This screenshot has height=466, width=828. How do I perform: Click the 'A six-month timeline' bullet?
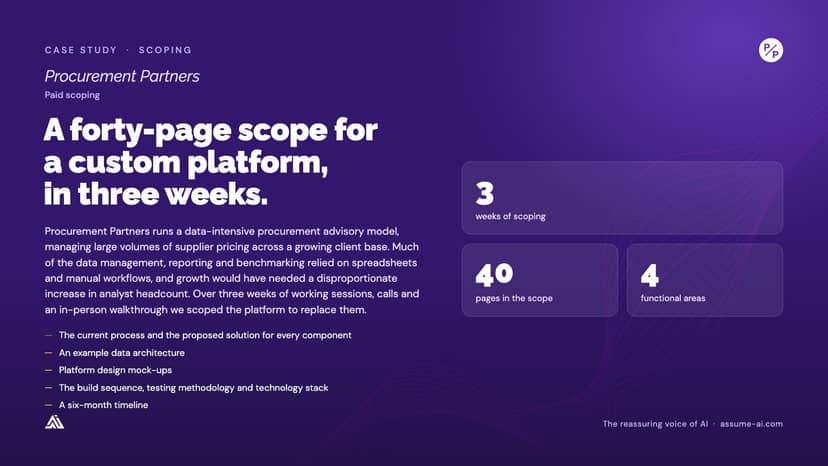pyautogui.click(x=104, y=405)
